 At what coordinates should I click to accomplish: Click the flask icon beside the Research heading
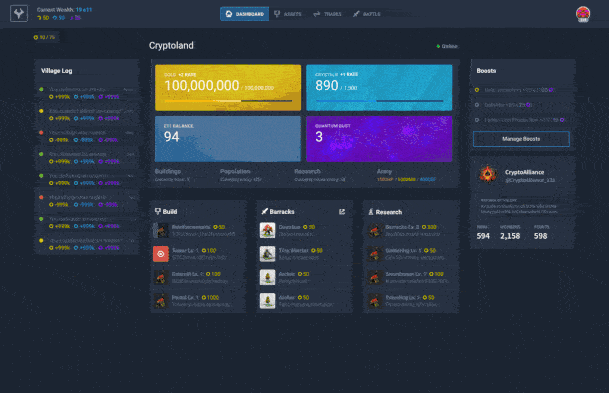[371, 212]
